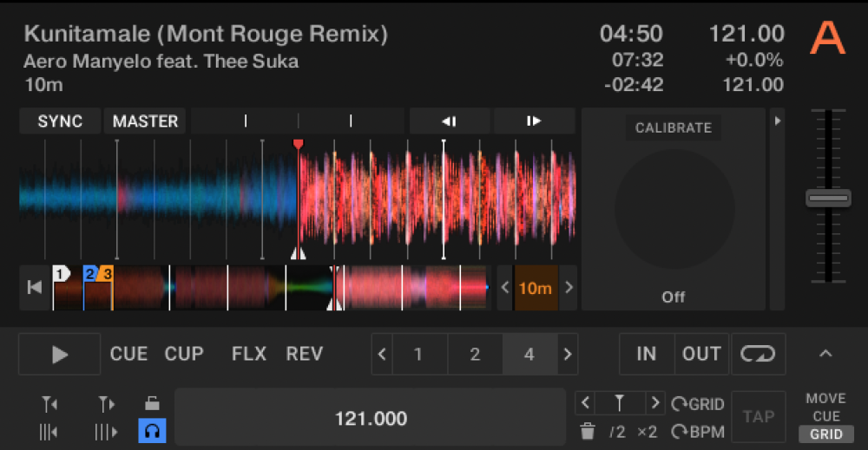Switch advanced panel to CUE

click(826, 416)
